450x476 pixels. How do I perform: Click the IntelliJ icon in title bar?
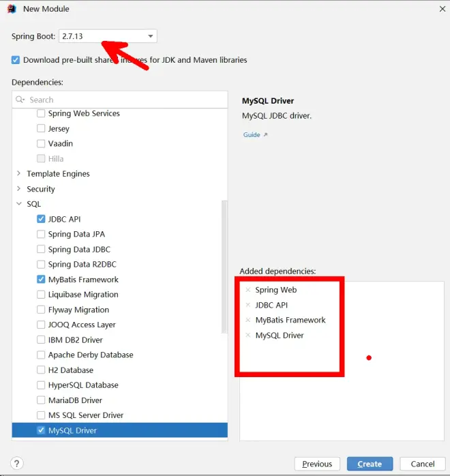click(12, 9)
